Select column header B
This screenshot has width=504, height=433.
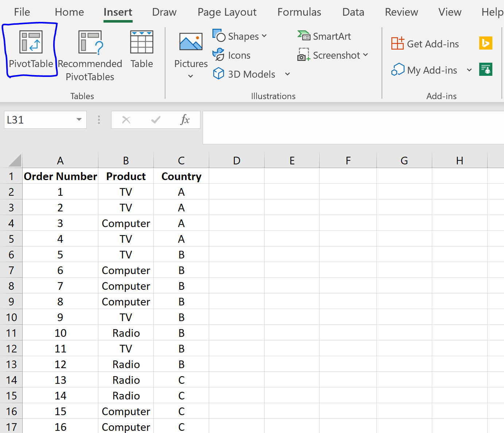126,160
